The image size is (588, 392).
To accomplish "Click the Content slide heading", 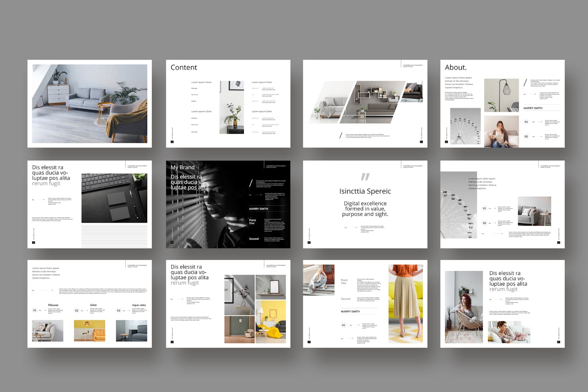I will click(184, 67).
